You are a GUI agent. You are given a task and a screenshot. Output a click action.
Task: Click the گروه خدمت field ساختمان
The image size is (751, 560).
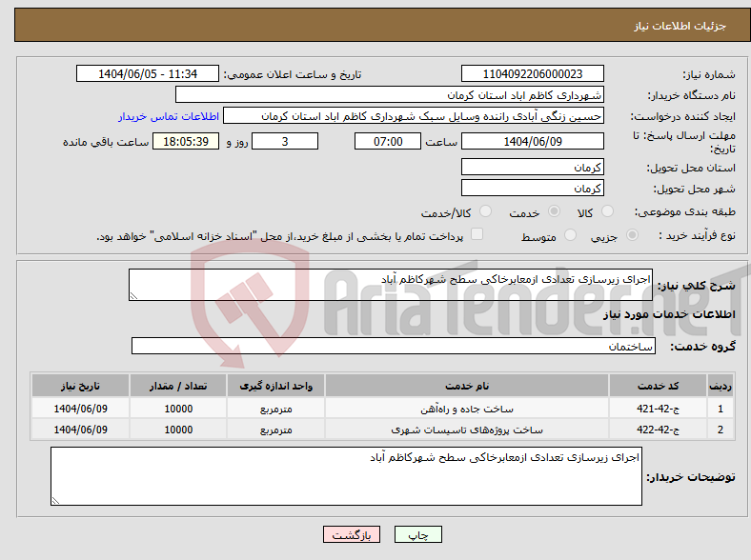pos(394,346)
